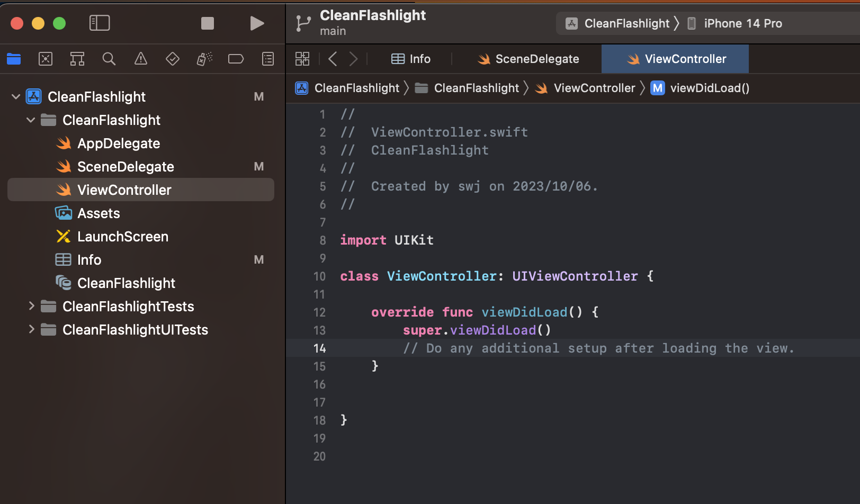This screenshot has height=504, width=860.
Task: Click the Swift icon beside AppDelegate
Action: (64, 143)
